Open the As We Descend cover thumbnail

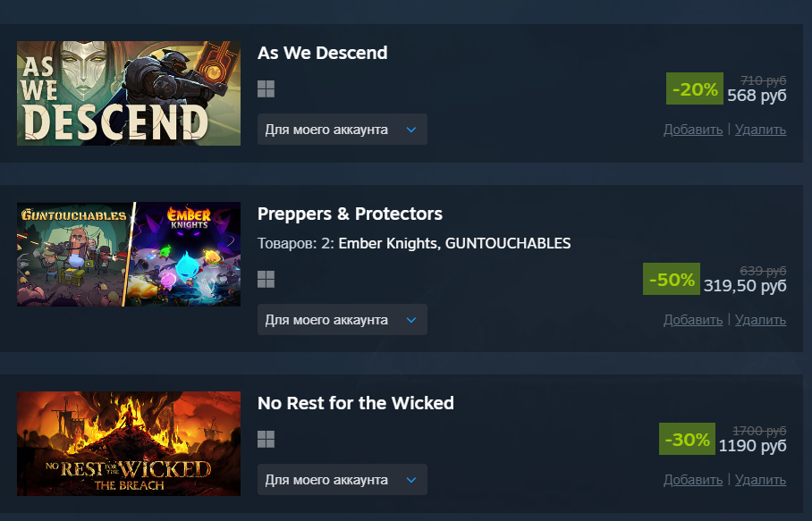[129, 93]
